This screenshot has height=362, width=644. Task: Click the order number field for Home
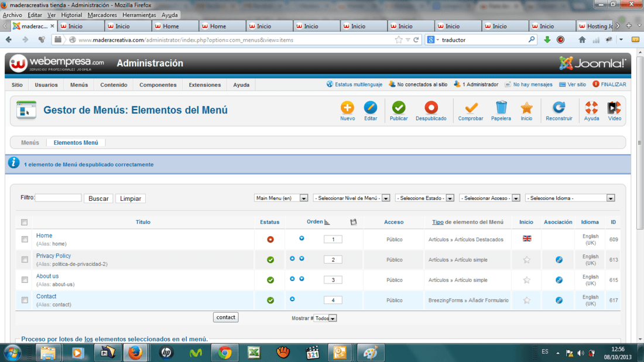[x=333, y=239]
